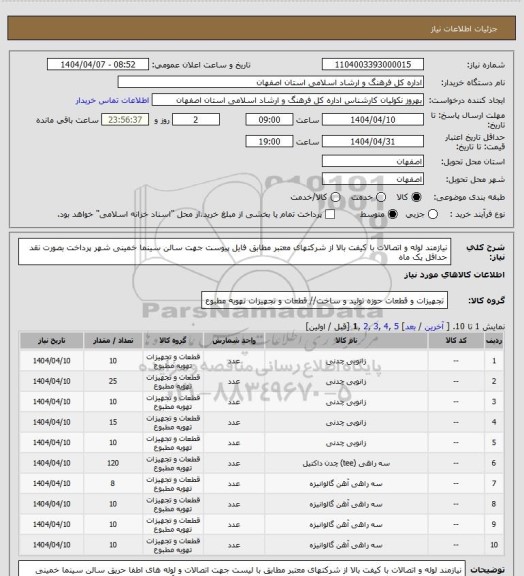Image resolution: width=524 pixels, height=576 pixels.
Task: Click سه راهی آهن گالوانیزه in row 7
Action: click(x=346, y=484)
